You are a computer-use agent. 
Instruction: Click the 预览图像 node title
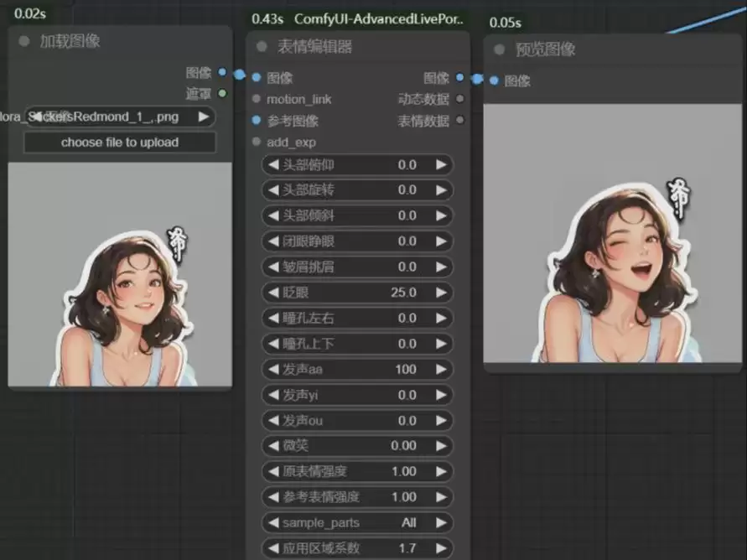coord(546,49)
